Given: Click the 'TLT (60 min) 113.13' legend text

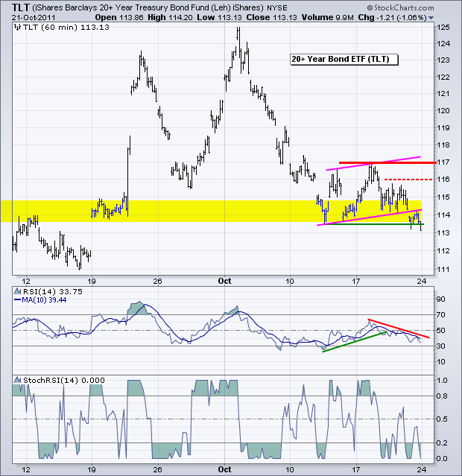Looking at the screenshot, I should click(66, 28).
